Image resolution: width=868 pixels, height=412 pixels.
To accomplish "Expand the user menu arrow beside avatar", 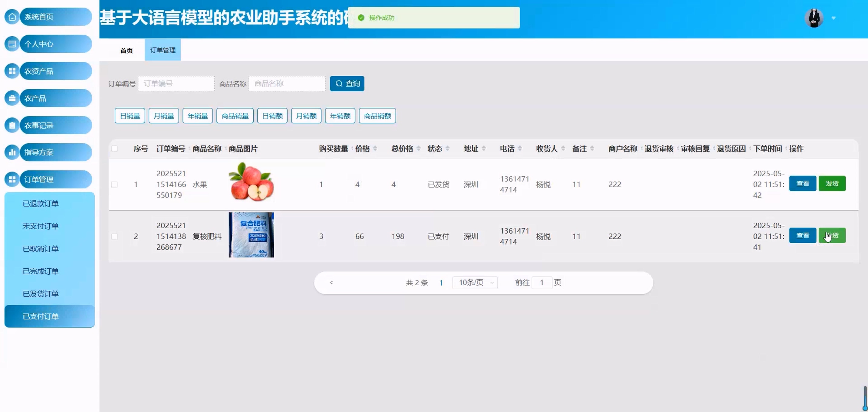I will coord(833,18).
